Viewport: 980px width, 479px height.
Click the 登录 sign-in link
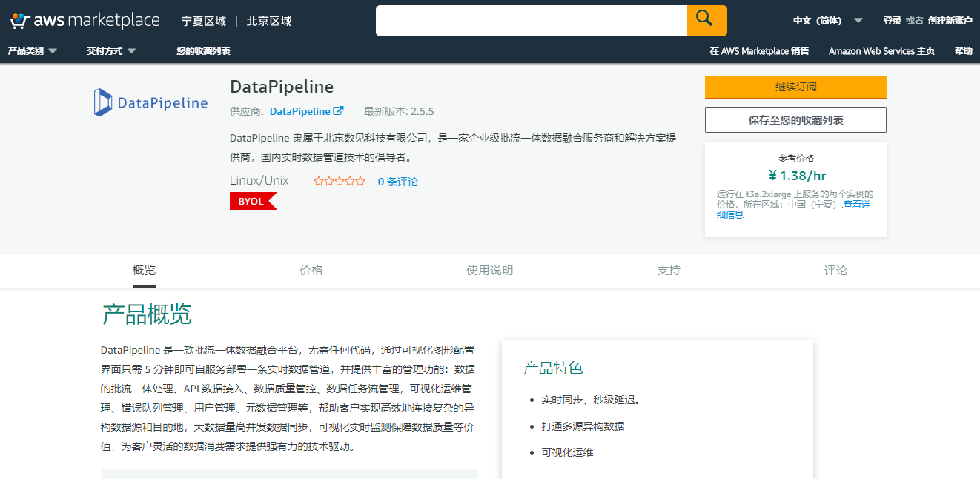(892, 21)
